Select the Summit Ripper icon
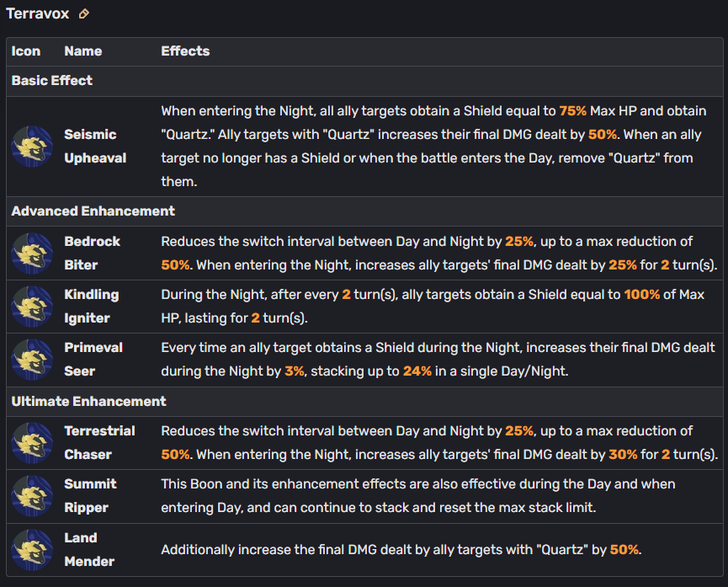Viewport: 728px width, 587px height. tap(32, 496)
